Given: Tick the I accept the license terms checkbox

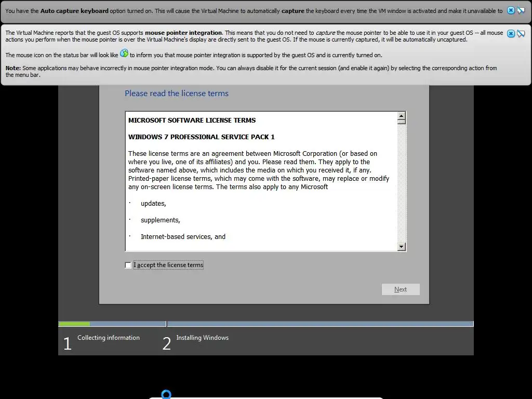Looking at the screenshot, I should point(128,265).
